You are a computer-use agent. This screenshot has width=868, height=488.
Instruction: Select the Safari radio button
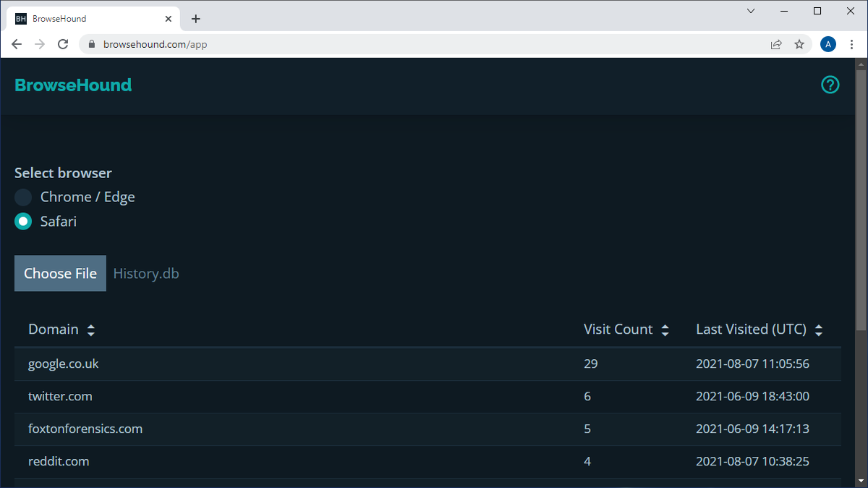[x=23, y=222]
